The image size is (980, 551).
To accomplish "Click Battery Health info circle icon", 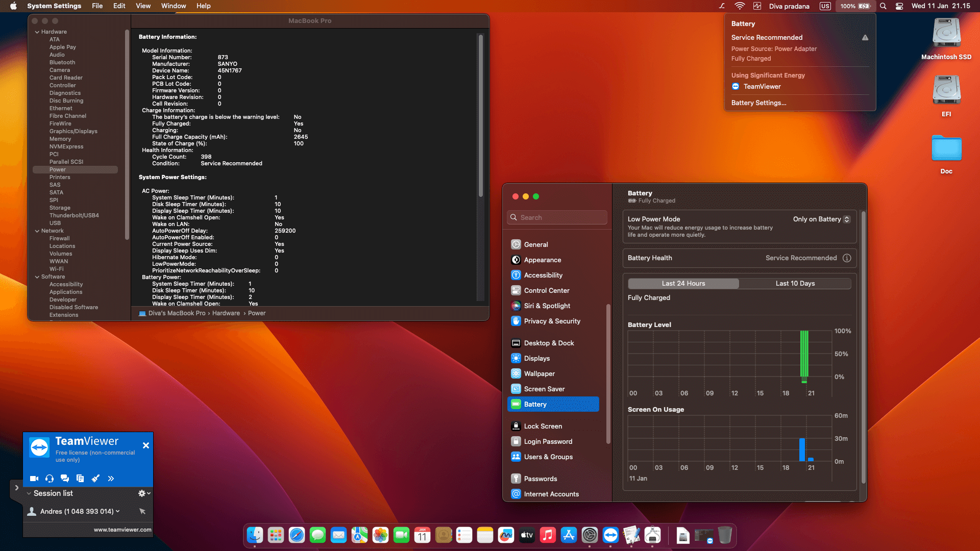I will click(847, 258).
